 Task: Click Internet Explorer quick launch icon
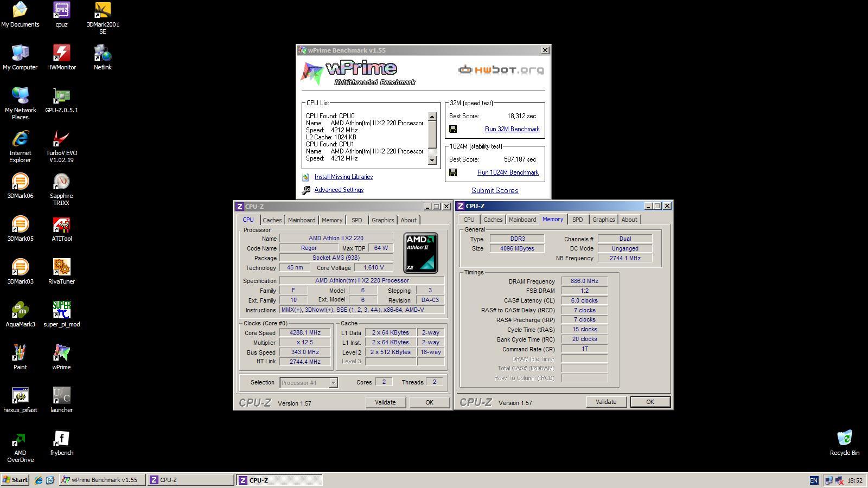tap(39, 480)
